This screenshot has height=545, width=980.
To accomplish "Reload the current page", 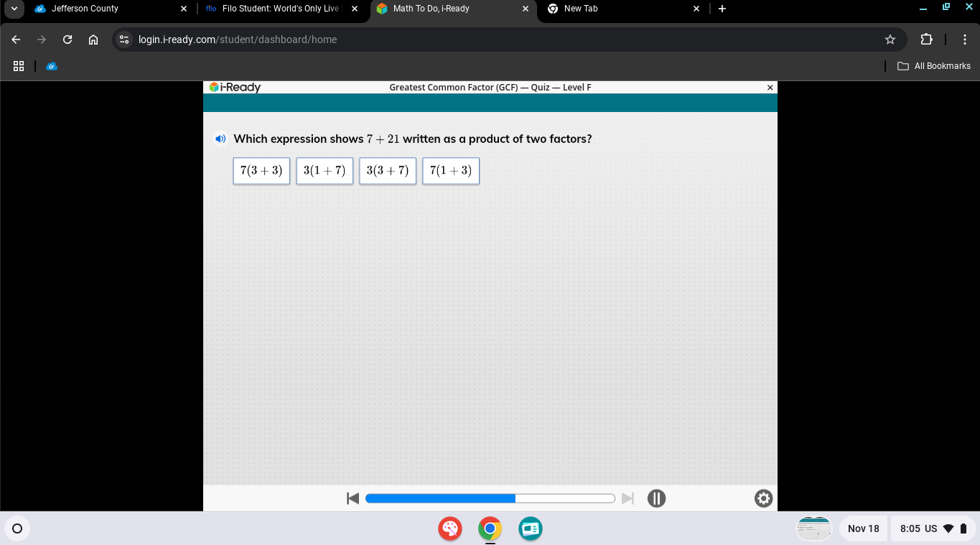I will pos(67,39).
